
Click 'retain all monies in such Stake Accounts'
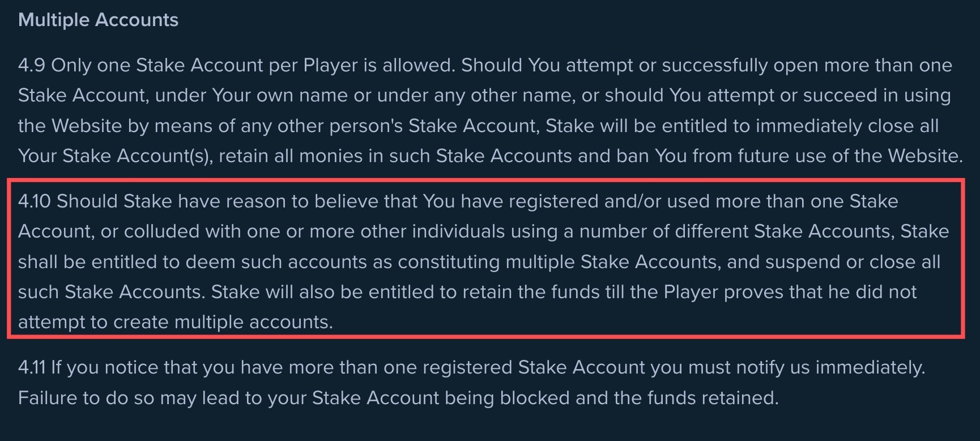tap(395, 156)
